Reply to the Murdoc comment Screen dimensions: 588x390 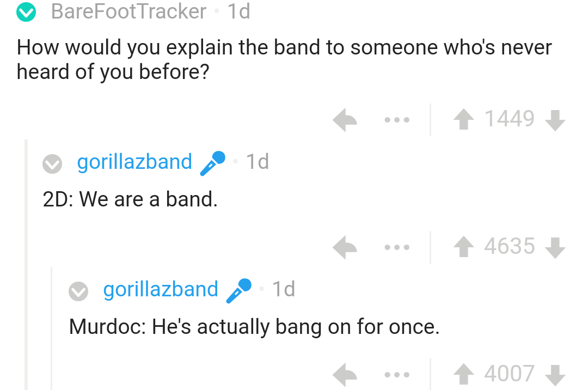[x=345, y=375]
